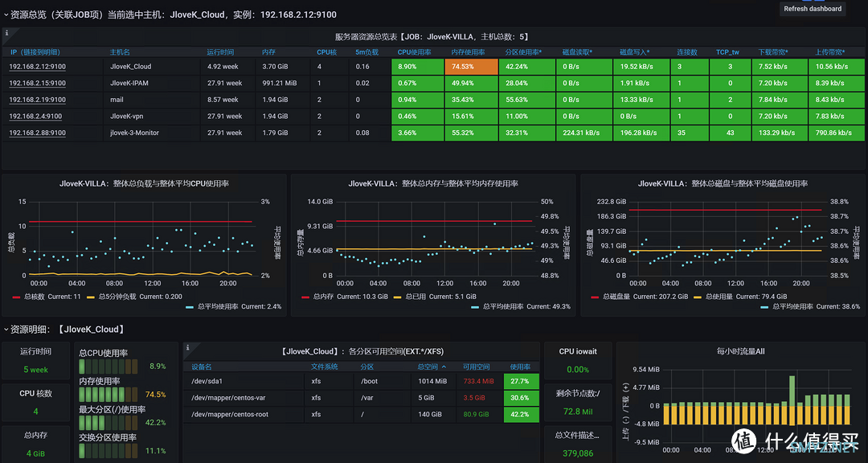
Task: Click info icon on partition space panel
Action: coord(187,347)
